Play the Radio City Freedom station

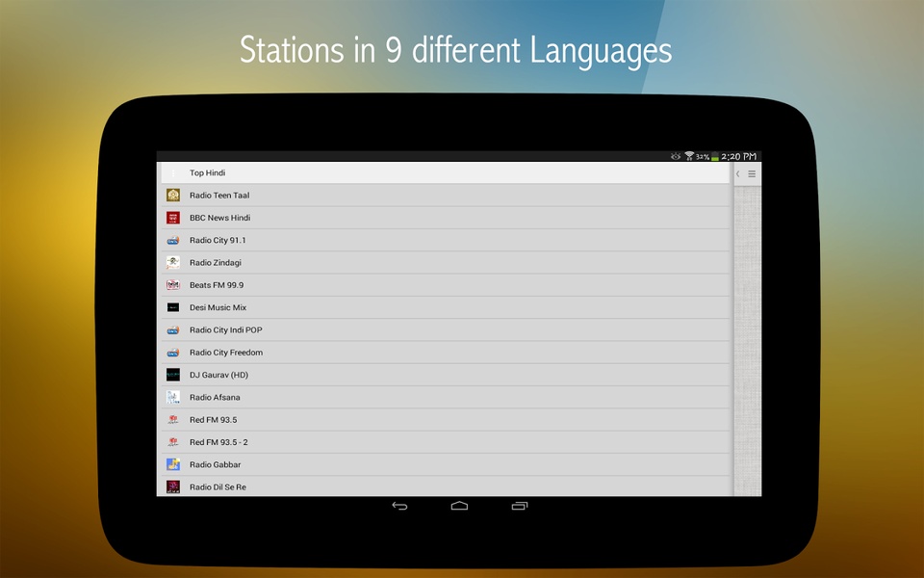click(446, 353)
